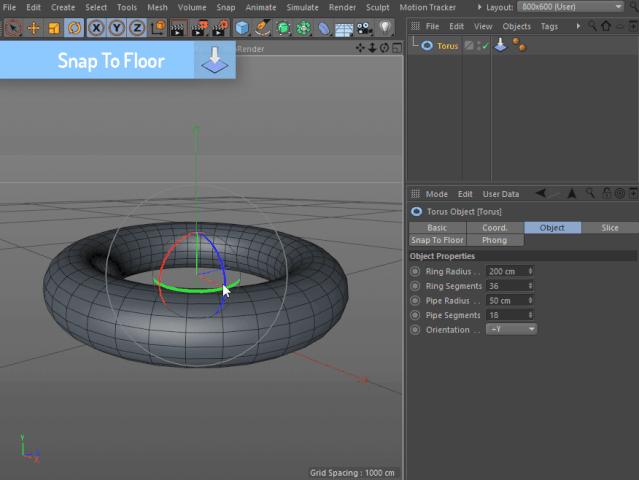Click the Phong tag icon on Torus
Viewport: 639px width, 480px height.
[518, 45]
